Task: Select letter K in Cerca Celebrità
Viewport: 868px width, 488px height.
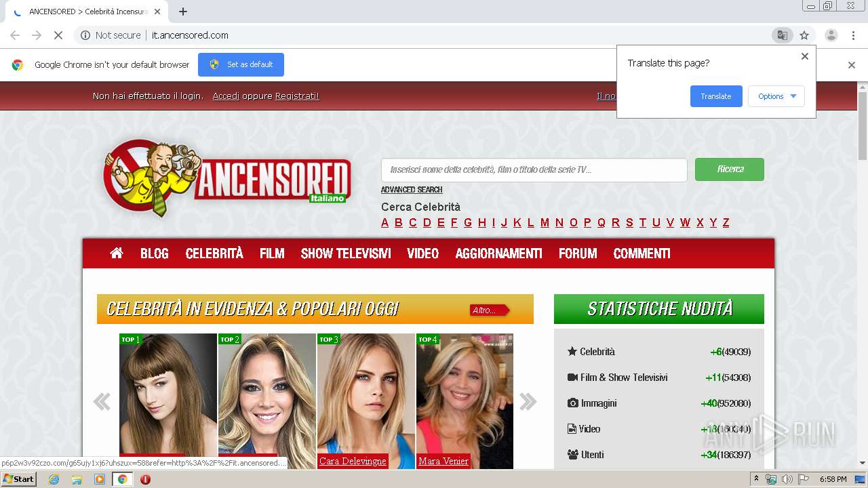Action: (517, 222)
